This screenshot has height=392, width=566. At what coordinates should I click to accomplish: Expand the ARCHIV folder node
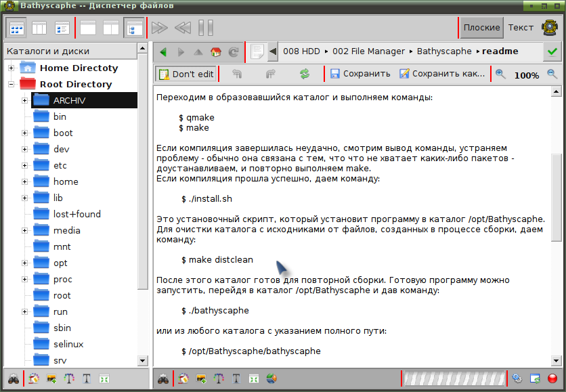click(x=24, y=100)
